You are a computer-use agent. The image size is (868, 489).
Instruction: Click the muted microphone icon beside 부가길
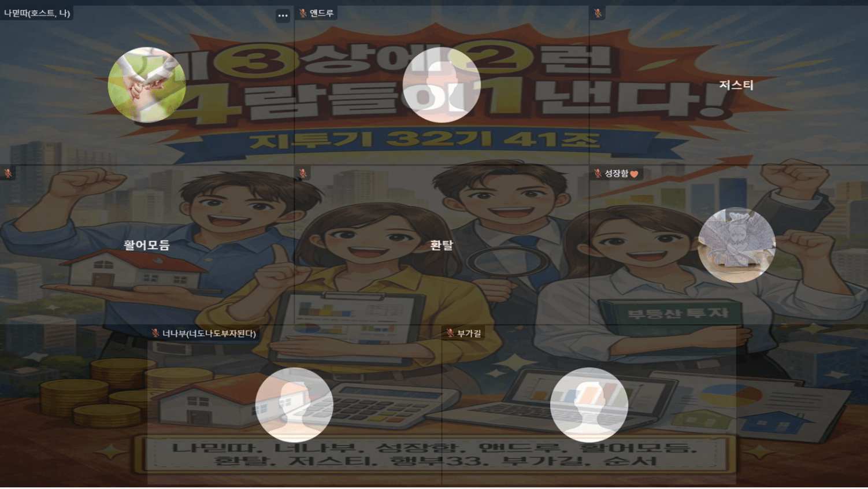point(450,333)
